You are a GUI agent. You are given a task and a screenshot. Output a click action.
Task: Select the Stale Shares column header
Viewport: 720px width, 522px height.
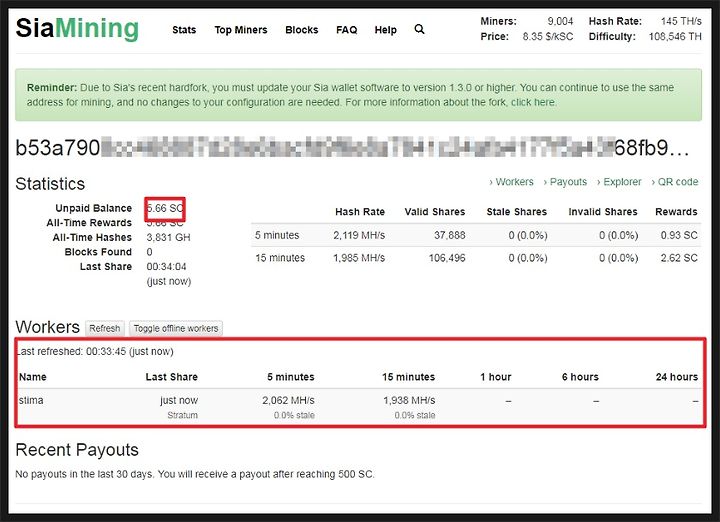pyautogui.click(x=517, y=212)
